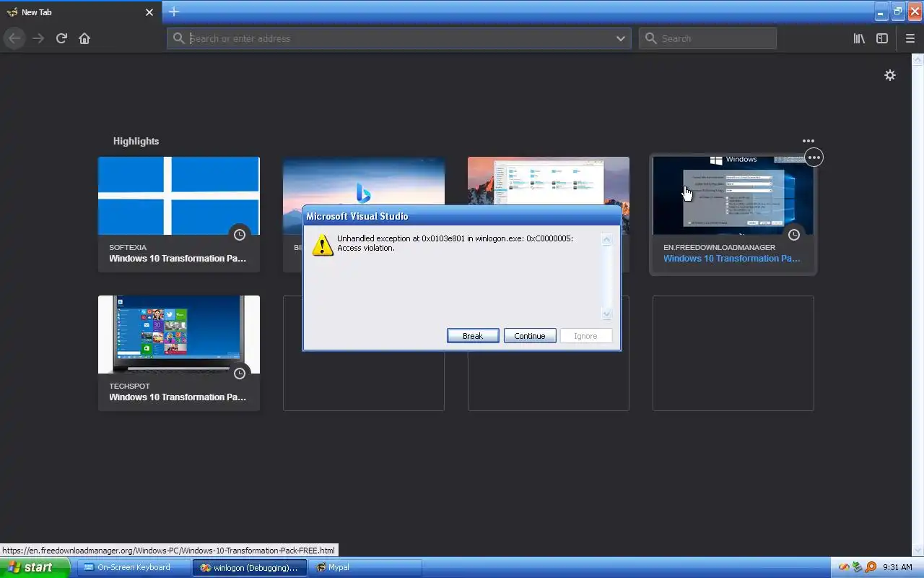Switch to On-Screen Keyboard taskbar item

[x=134, y=568]
